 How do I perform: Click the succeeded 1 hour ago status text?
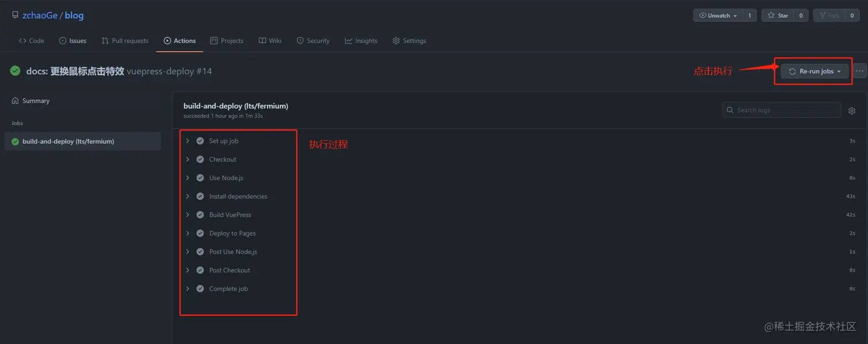(x=223, y=116)
